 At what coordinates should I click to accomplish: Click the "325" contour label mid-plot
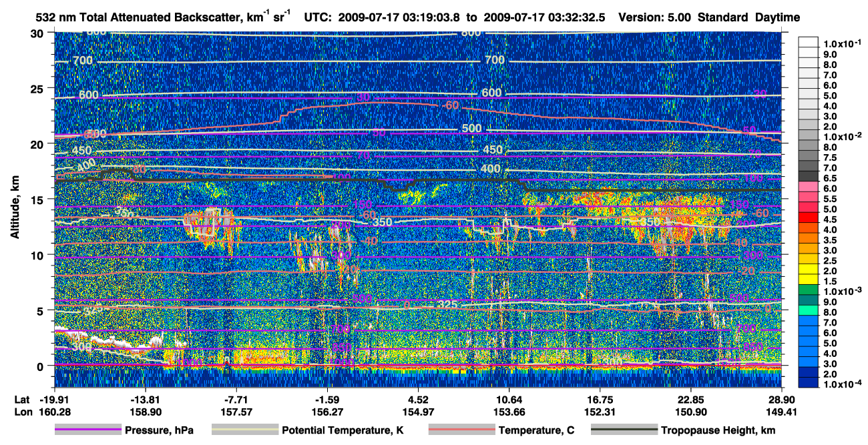[448, 305]
